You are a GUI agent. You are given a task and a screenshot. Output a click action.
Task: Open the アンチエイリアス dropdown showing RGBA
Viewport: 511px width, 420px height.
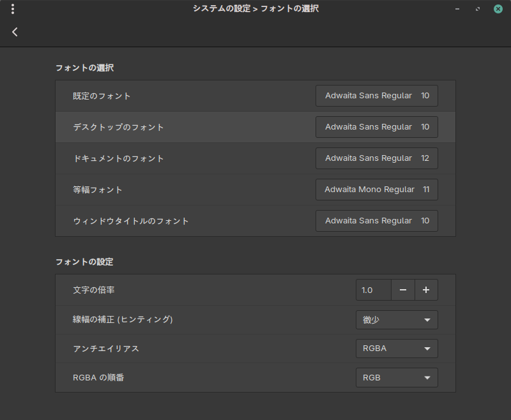[x=397, y=349]
